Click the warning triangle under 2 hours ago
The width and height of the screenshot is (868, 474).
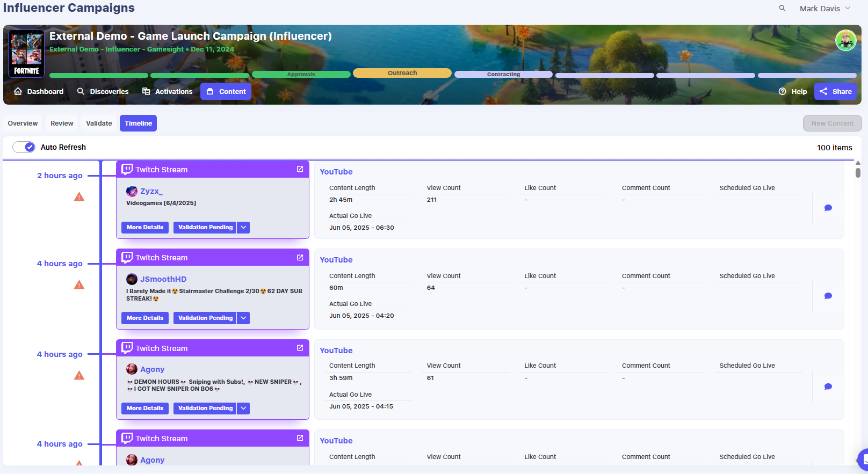pyautogui.click(x=79, y=197)
